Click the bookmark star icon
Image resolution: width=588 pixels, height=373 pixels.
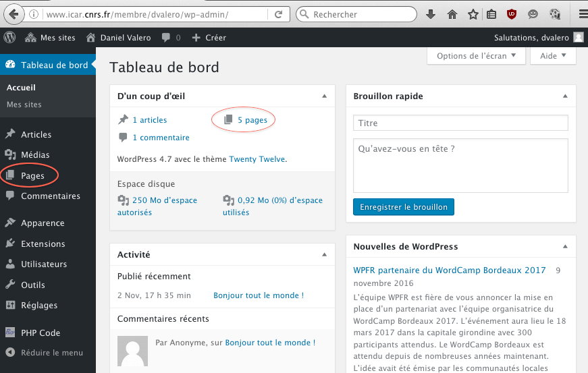click(473, 14)
